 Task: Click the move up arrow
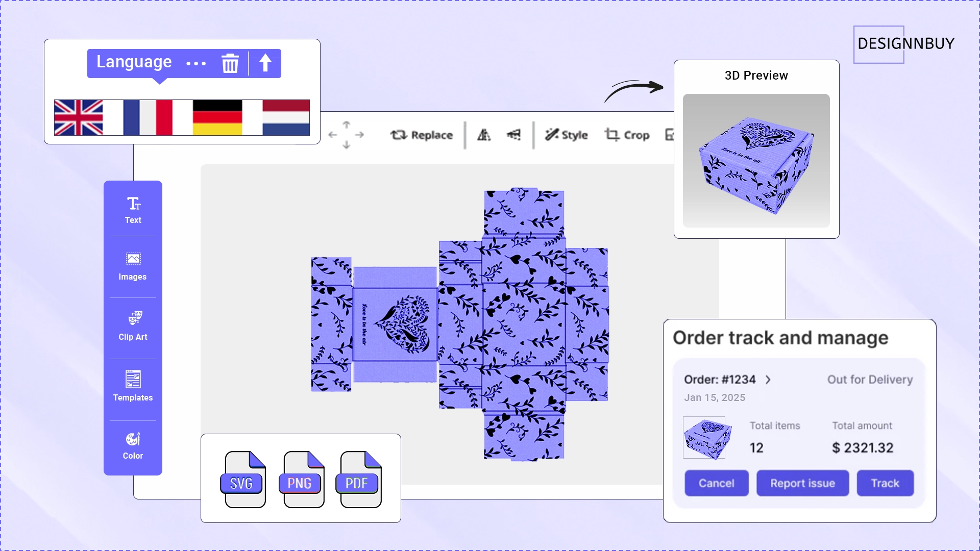coord(347,125)
